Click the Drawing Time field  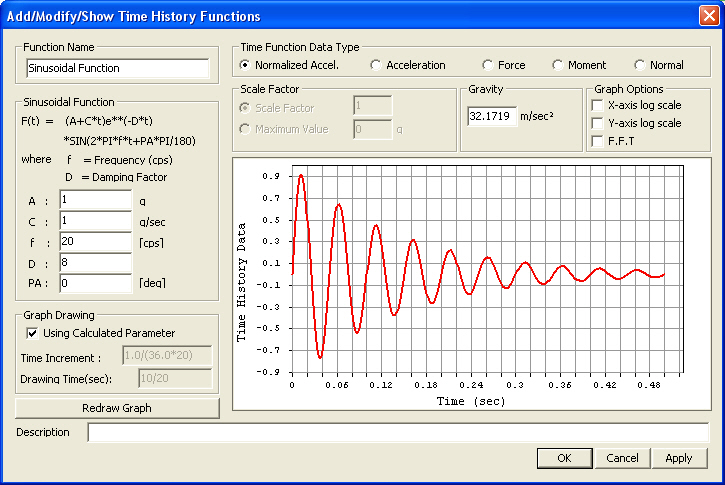tap(175, 379)
